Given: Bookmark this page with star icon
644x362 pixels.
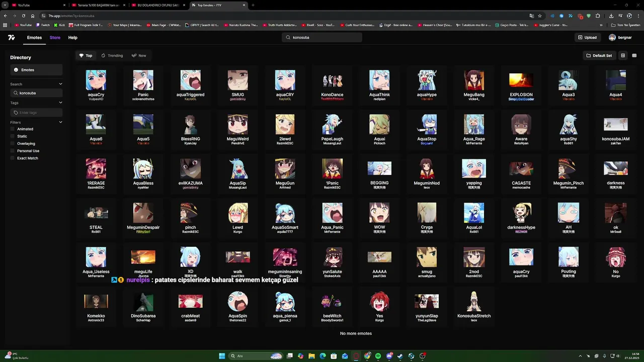Looking at the screenshot, I should (x=540, y=16).
